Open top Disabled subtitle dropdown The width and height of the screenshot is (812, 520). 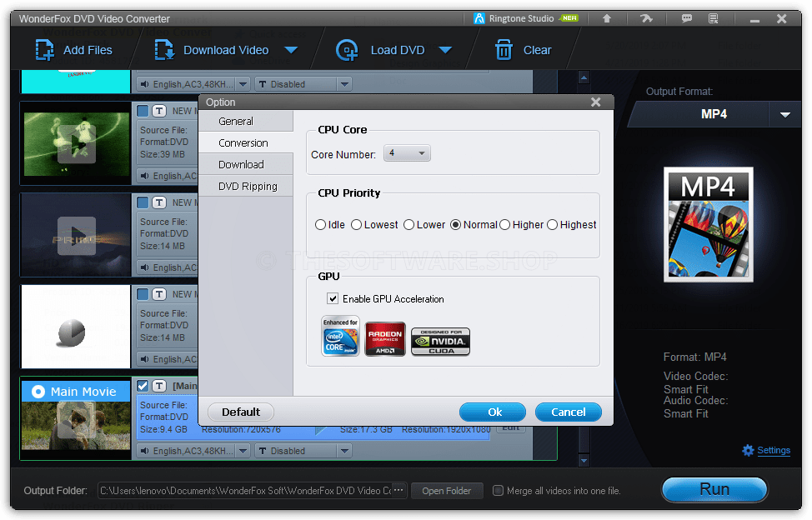coord(344,84)
